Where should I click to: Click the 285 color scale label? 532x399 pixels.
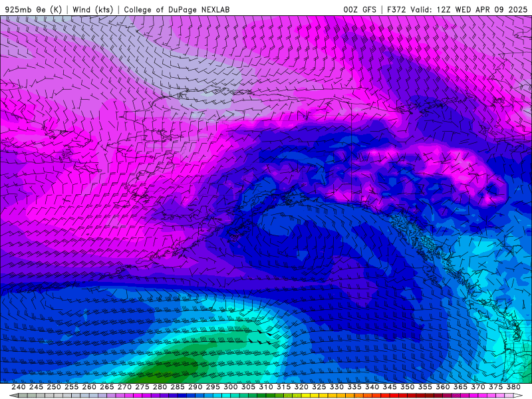[178, 387]
